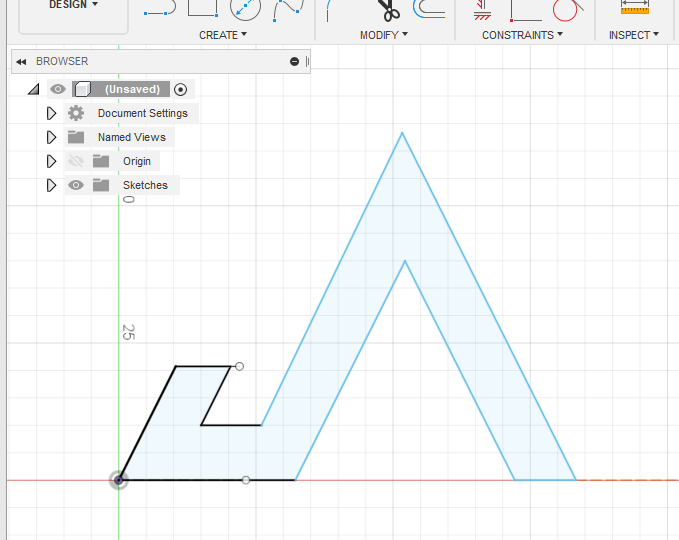Select the Rectangle sketch tool
Screen dimensions: 679x540
click(x=203, y=8)
